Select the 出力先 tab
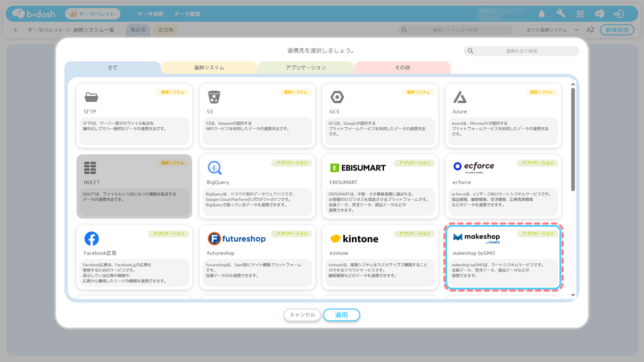Image resolution: width=644 pixels, height=362 pixels. coord(166,30)
